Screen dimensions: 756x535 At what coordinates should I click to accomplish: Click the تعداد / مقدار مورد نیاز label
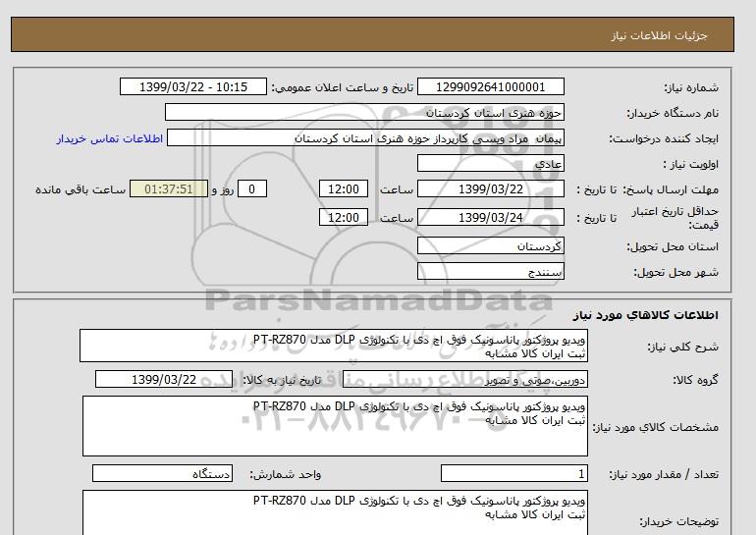coord(664,475)
